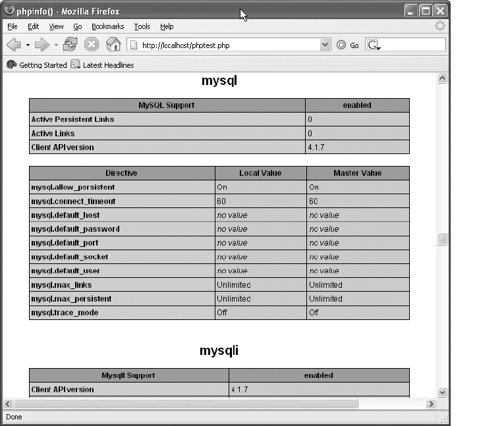Click the Master Value column header
This screenshot has width=504, height=426.
coord(358,173)
